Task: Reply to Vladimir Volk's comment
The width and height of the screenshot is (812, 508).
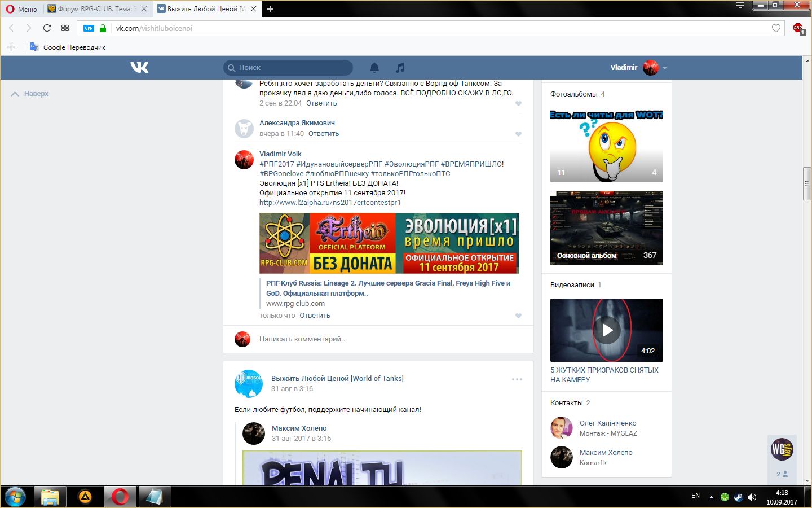Action: (x=315, y=316)
